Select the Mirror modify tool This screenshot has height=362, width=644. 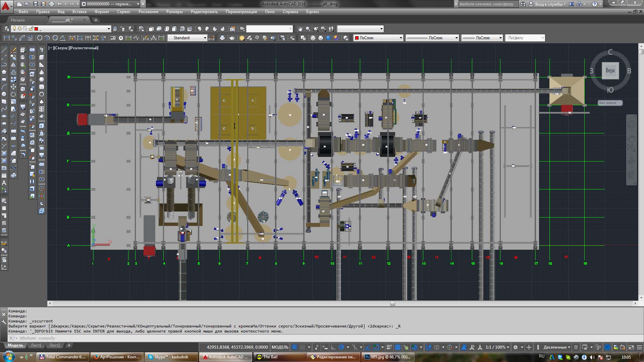13,65
